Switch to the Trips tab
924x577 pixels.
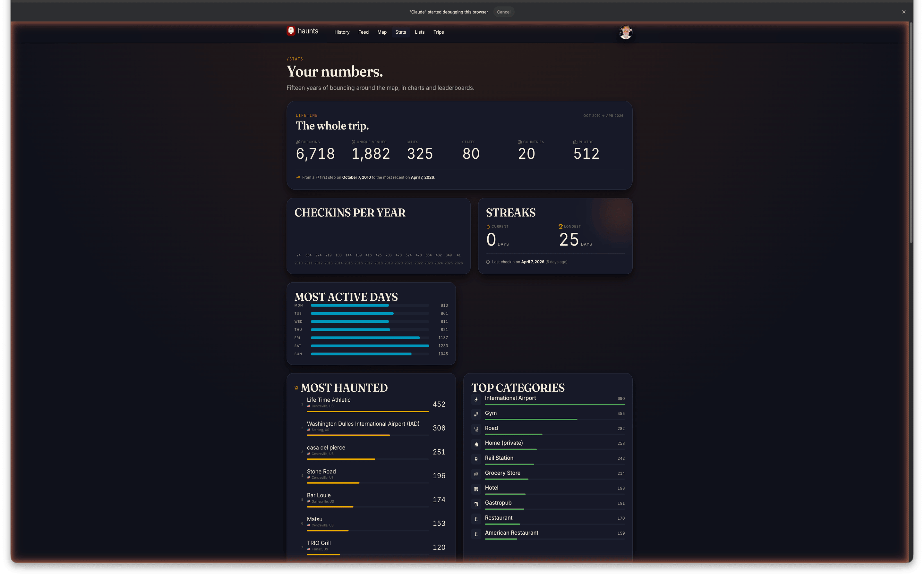pos(438,32)
